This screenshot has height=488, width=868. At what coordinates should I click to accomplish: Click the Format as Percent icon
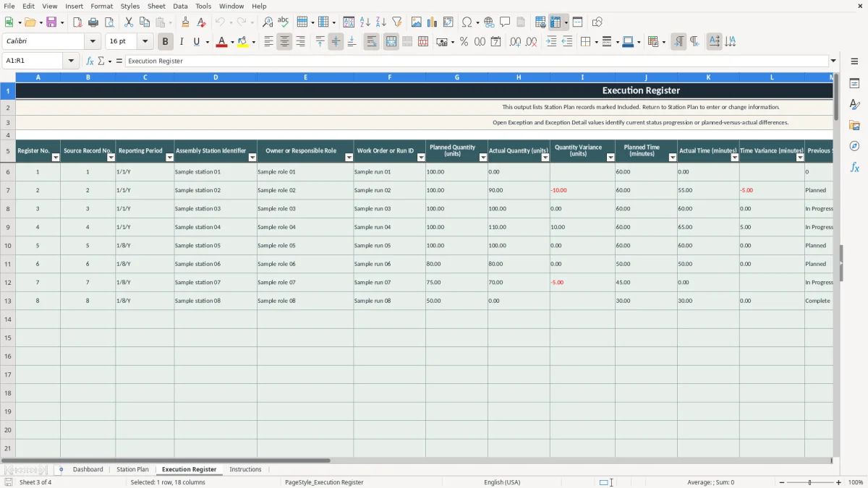coord(464,42)
